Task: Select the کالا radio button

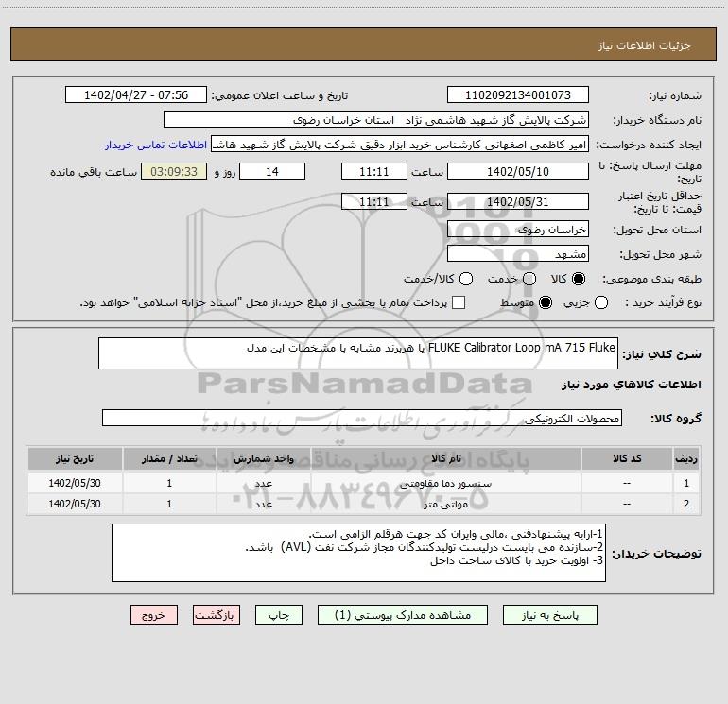Action: [x=579, y=279]
